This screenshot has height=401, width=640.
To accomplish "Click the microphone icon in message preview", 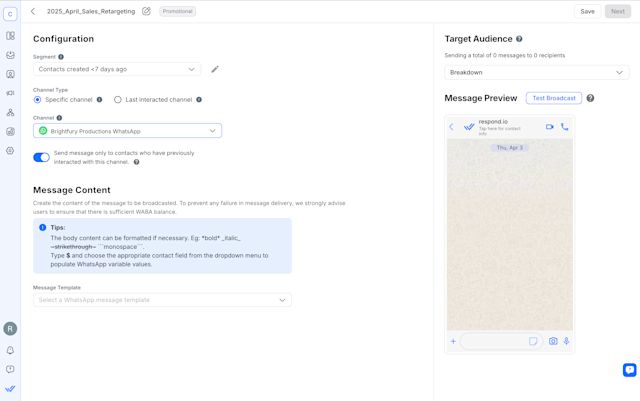I will [x=567, y=341].
